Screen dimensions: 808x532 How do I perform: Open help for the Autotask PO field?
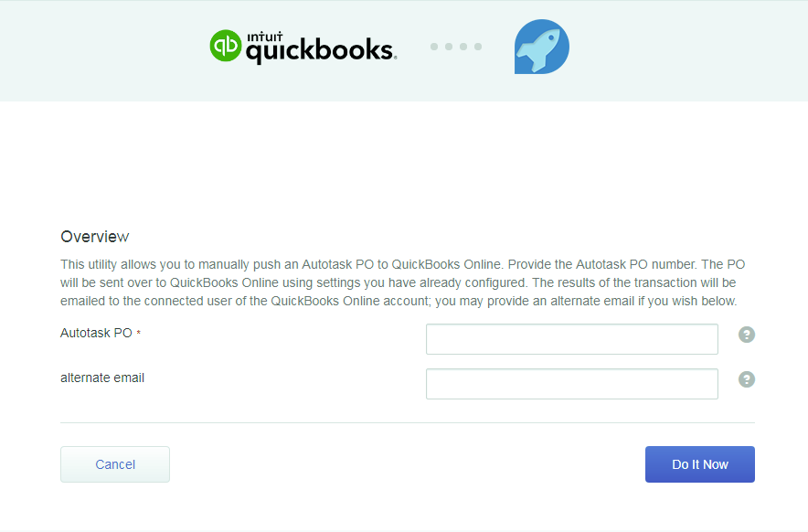click(x=746, y=335)
